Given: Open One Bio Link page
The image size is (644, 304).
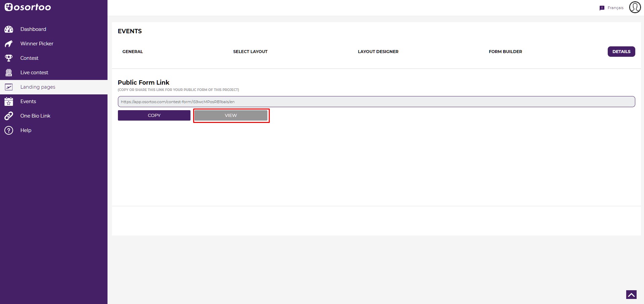Looking at the screenshot, I should click(x=35, y=116).
